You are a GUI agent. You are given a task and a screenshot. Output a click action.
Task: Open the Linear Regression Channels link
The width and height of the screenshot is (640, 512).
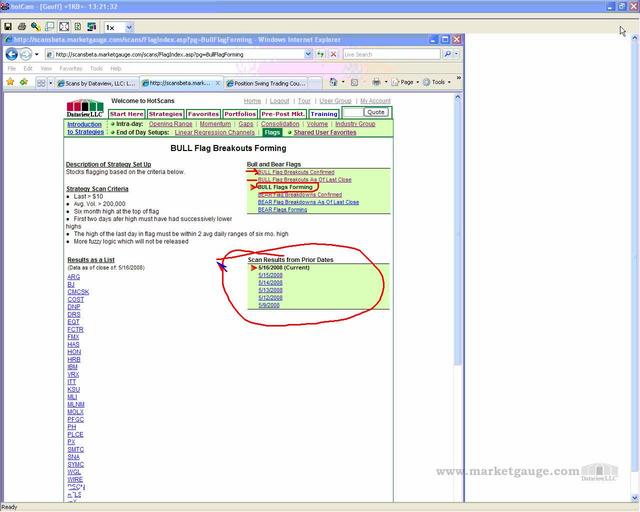pyautogui.click(x=214, y=133)
